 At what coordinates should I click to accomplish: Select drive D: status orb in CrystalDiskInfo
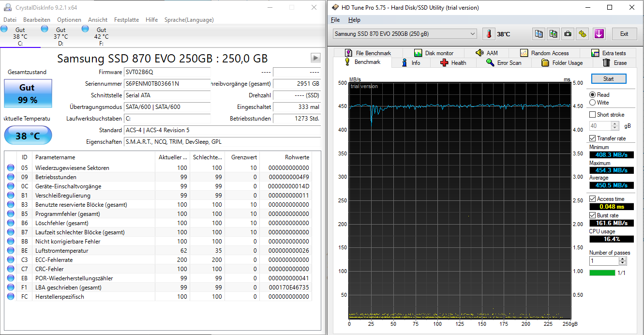pos(45,29)
